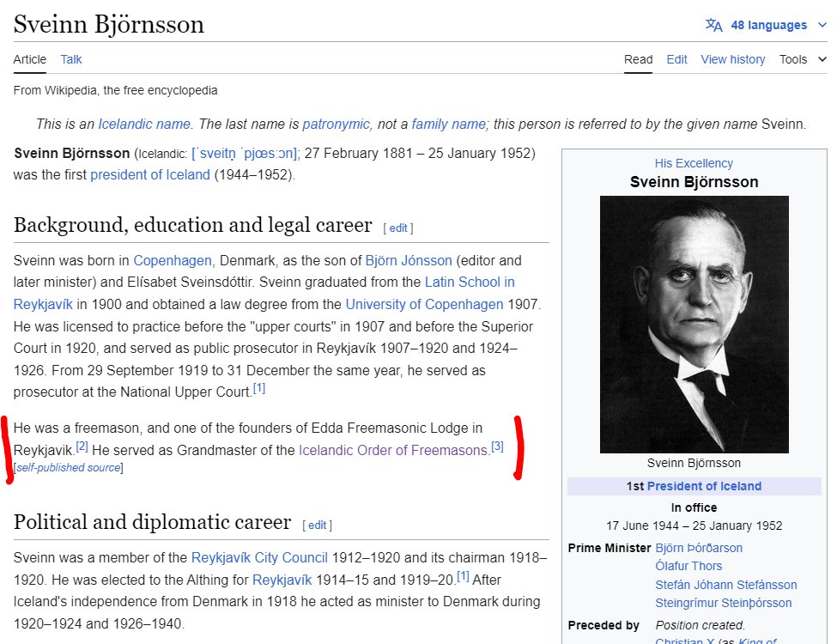The image size is (837, 644).
Task: Click citation [2] after Reykjavik
Action: click(x=82, y=447)
